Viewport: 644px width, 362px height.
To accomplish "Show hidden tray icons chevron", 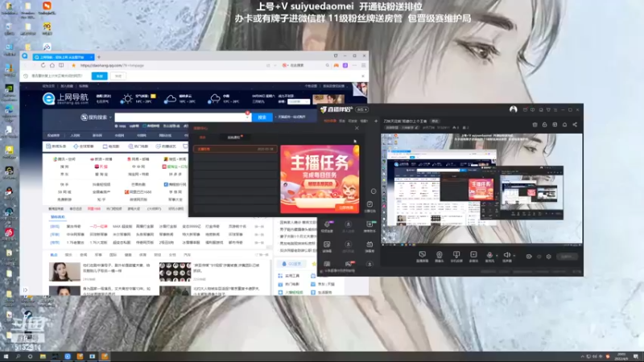I will pos(582,356).
